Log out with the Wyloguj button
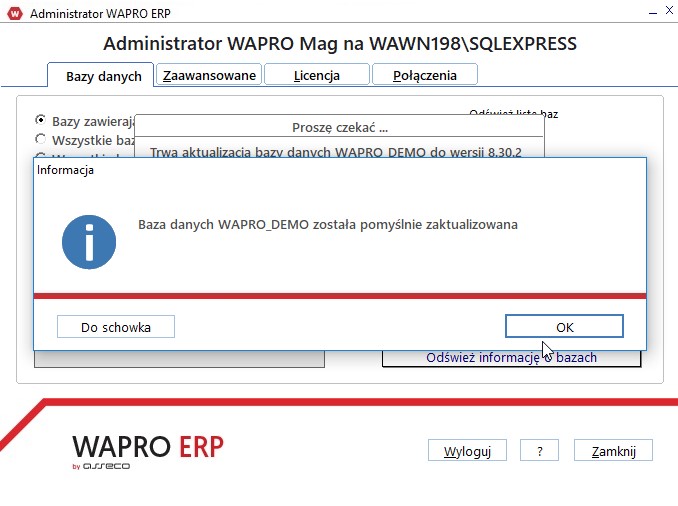 [467, 451]
